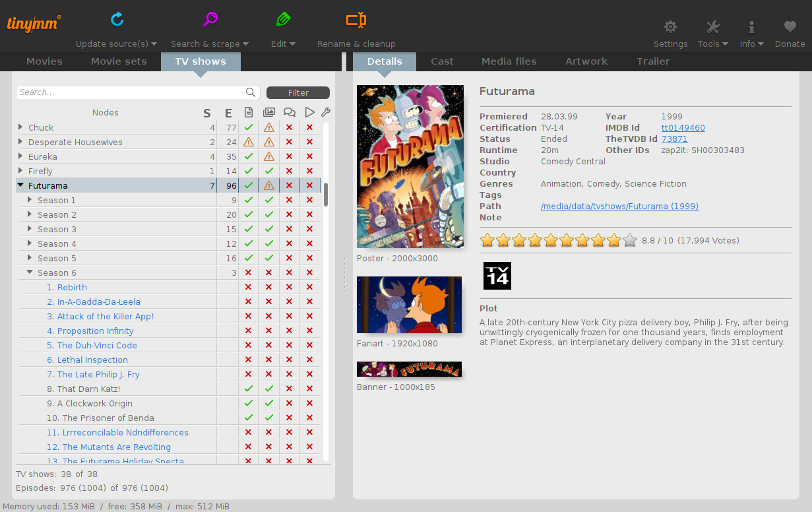Expand Season 3 of Futurama
The height and width of the screenshot is (512, 812).
pos(30,229)
